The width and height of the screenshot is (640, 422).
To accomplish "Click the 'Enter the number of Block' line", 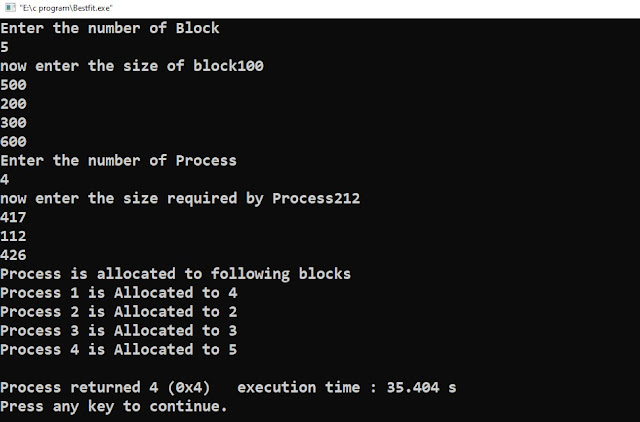I will [x=109, y=28].
